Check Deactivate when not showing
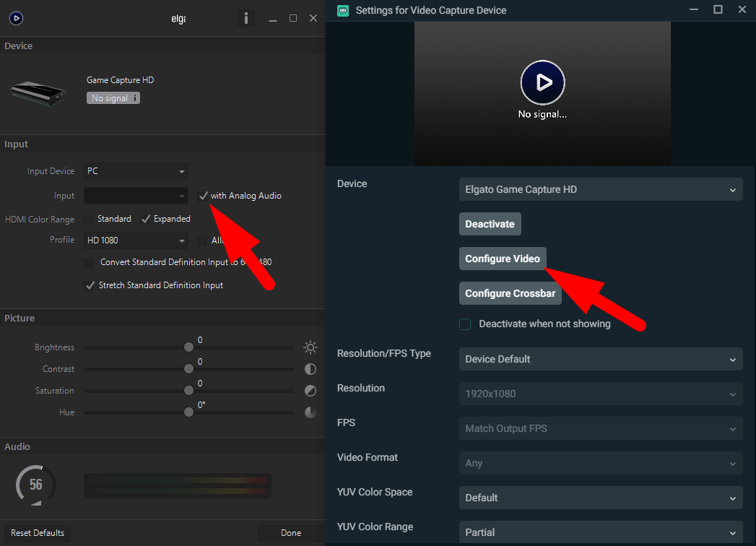 click(x=465, y=324)
